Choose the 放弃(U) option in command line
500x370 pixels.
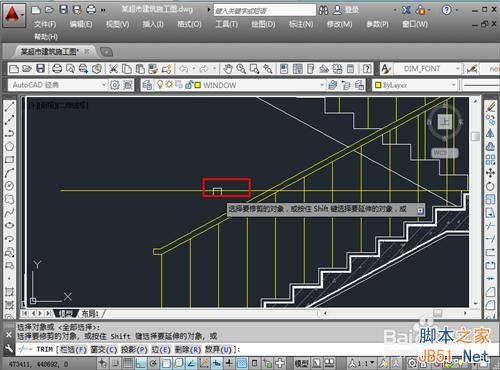(218, 349)
